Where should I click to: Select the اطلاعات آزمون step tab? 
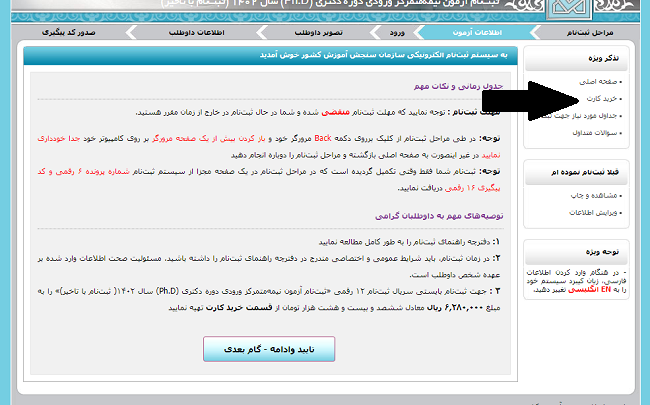click(477, 32)
